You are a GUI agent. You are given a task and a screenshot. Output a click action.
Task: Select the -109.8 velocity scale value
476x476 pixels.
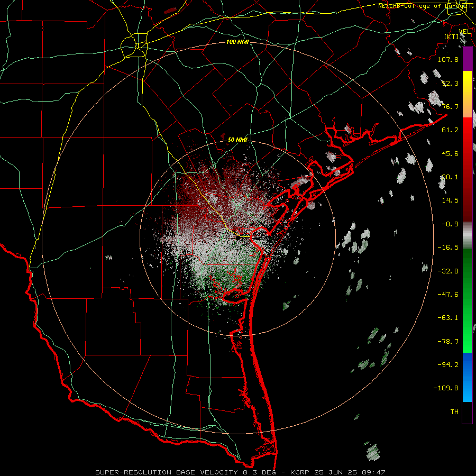[x=446, y=388]
